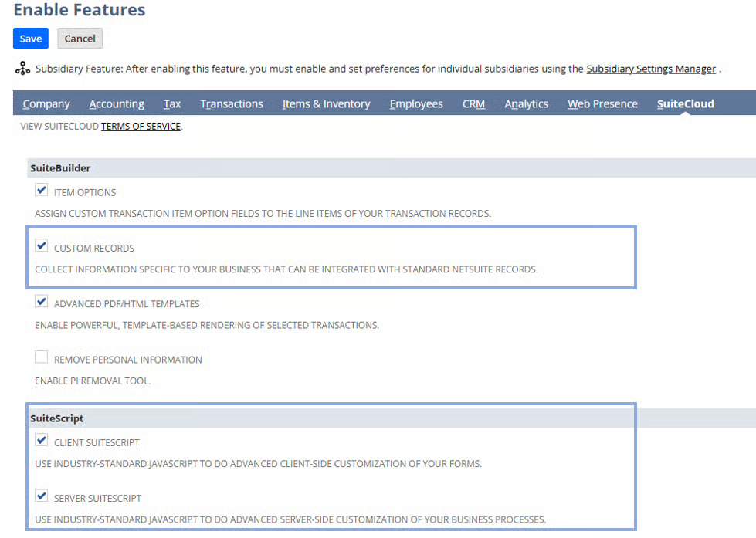756x538 pixels.
Task: Switch to the Company tab
Action: pyautogui.click(x=46, y=103)
